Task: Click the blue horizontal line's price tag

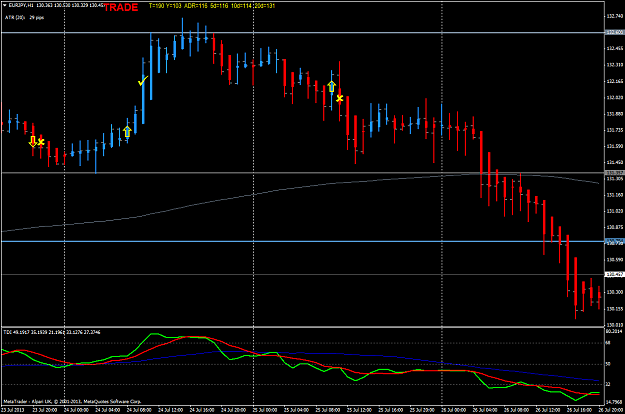Action: pyautogui.click(x=614, y=241)
